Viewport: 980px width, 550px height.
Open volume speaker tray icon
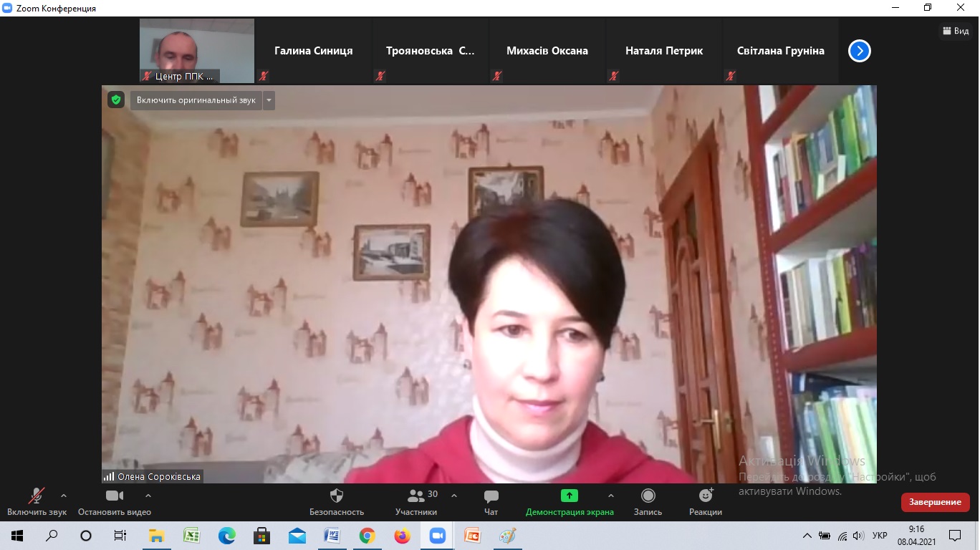click(858, 536)
